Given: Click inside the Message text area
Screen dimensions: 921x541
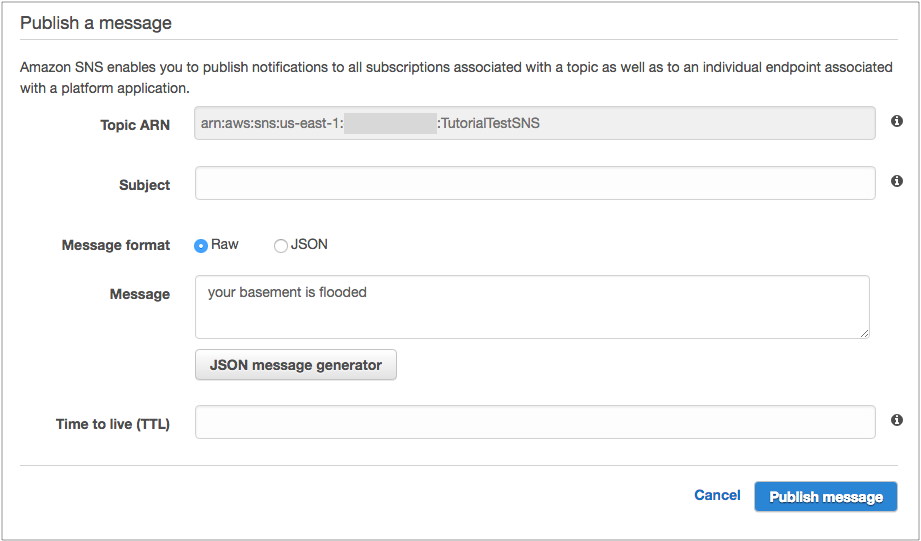Looking at the screenshot, I should point(532,307).
